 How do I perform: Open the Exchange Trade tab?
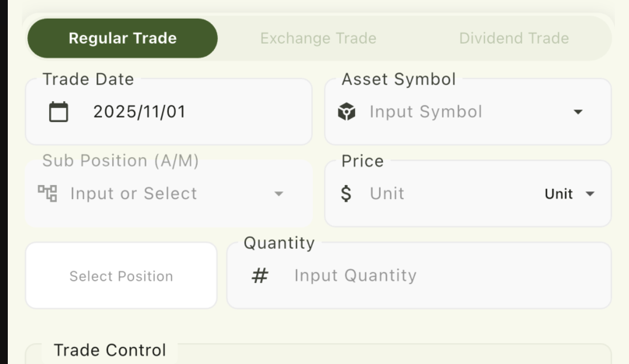(318, 38)
